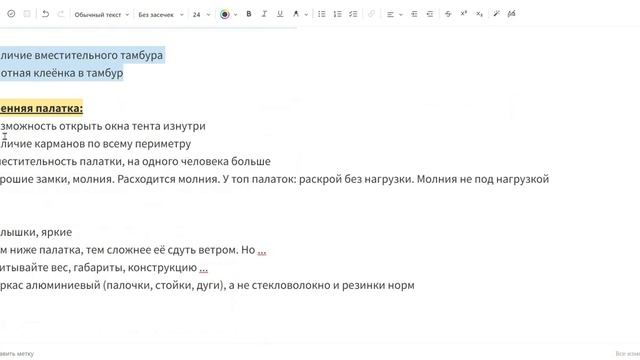
Task: Insert a bulleted list
Action: click(322, 14)
